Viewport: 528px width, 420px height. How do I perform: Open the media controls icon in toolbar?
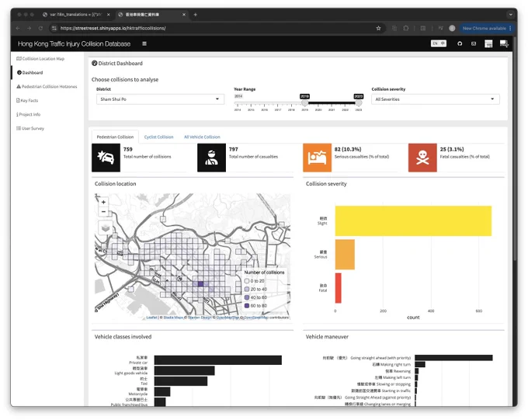pyautogui.click(x=440, y=28)
